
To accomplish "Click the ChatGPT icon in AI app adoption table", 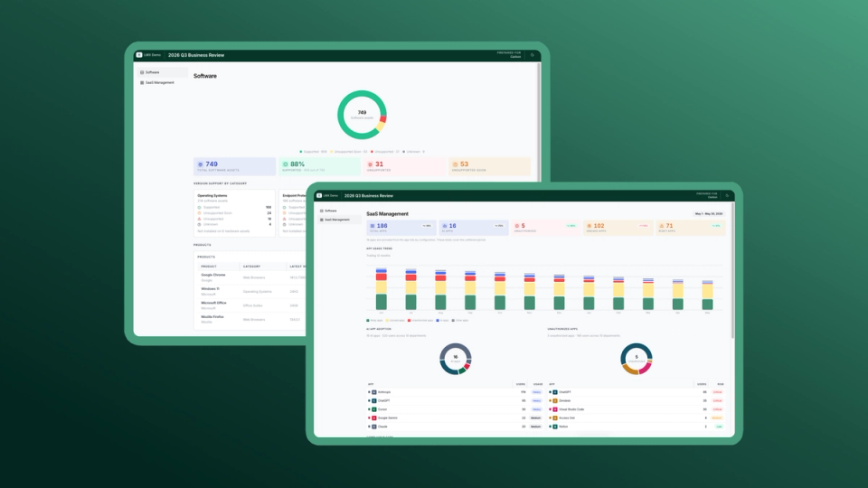I will 374,400.
